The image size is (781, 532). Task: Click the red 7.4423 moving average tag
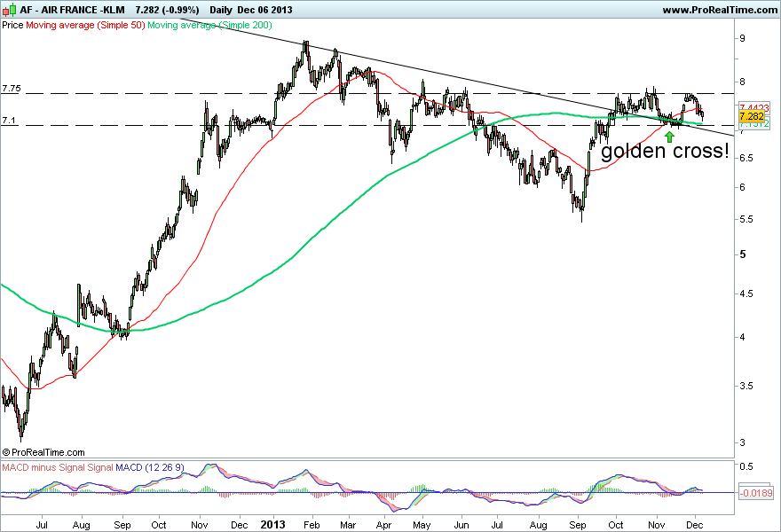(x=754, y=107)
